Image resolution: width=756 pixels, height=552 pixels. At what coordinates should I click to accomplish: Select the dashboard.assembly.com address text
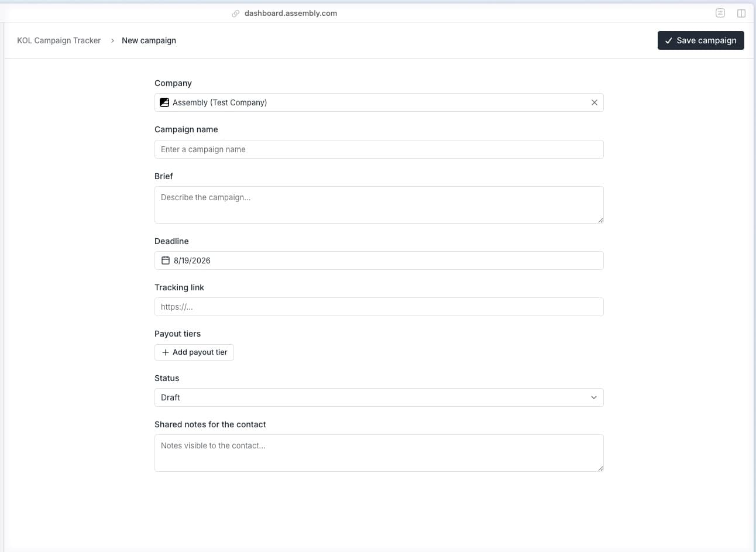click(x=291, y=13)
